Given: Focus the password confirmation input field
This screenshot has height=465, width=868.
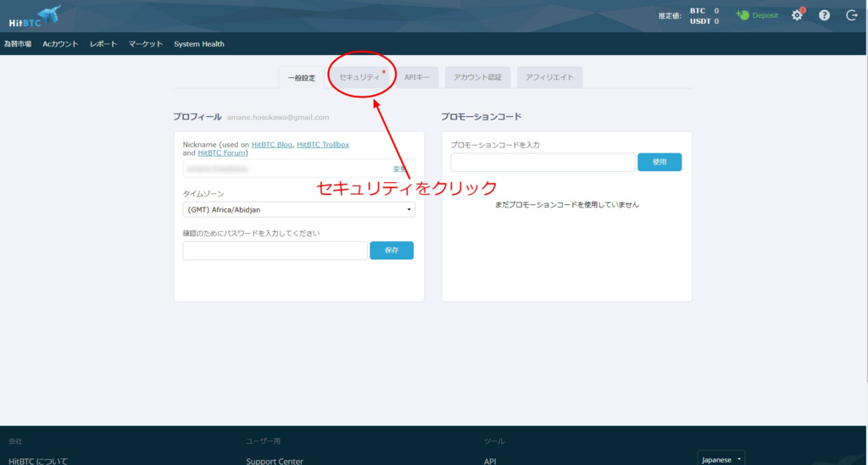Looking at the screenshot, I should tap(275, 251).
